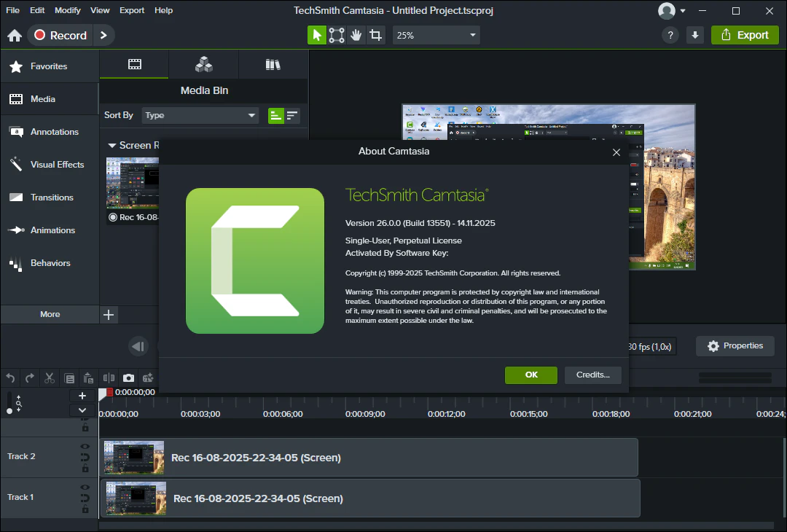Viewport: 787px width, 532px height.
Task: Click the Split clip icon in timeline toolbar
Action: (109, 378)
